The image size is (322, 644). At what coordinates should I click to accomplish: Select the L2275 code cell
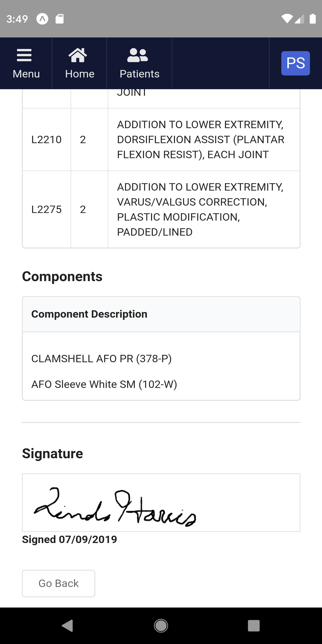[47, 210]
